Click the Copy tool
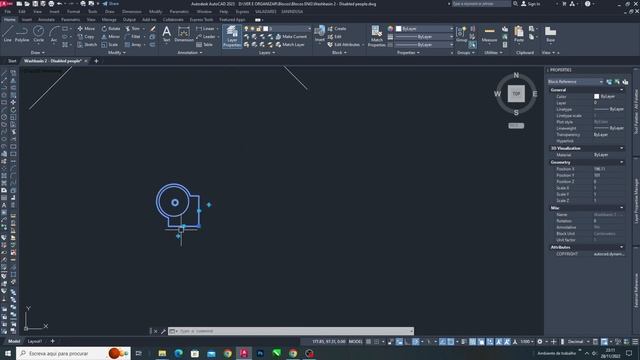 point(86,36)
